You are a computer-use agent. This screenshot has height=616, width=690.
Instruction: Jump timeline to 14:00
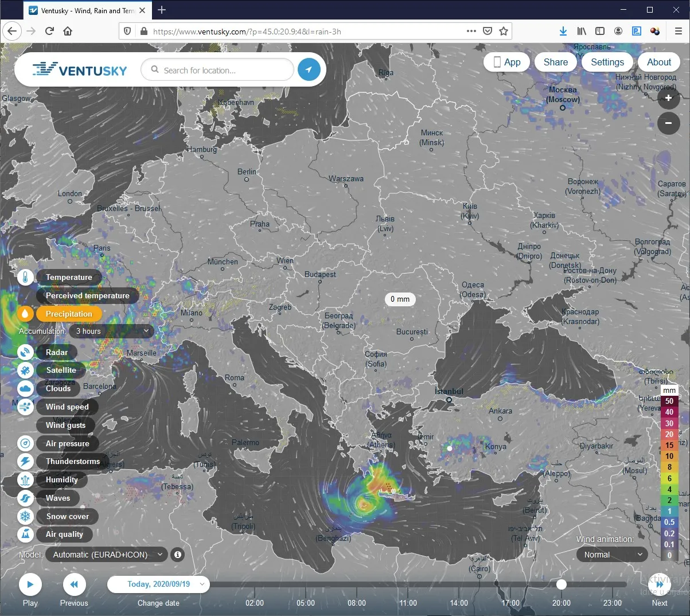point(459,603)
